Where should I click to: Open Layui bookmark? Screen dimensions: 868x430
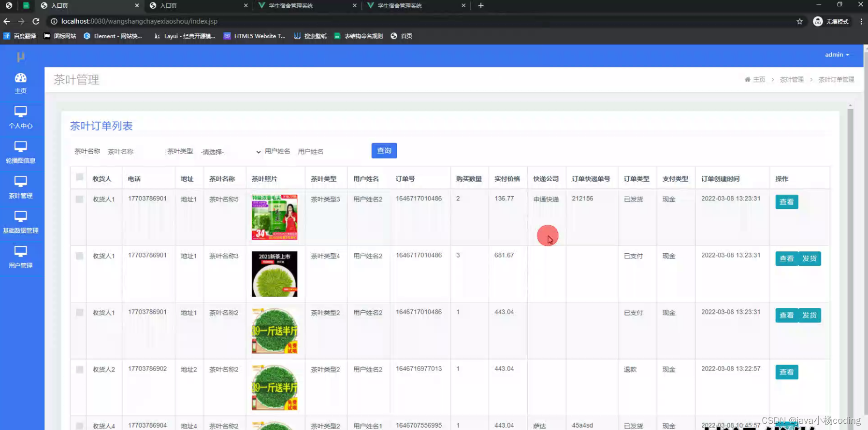pyautogui.click(x=185, y=36)
